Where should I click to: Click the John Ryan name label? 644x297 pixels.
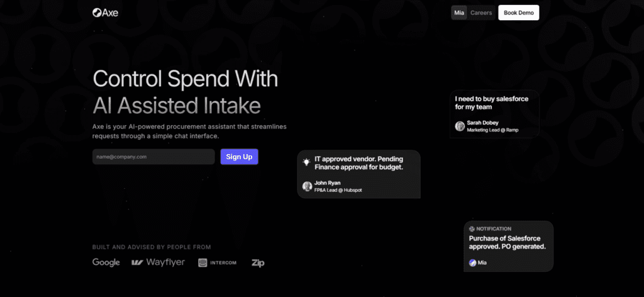pyautogui.click(x=327, y=183)
